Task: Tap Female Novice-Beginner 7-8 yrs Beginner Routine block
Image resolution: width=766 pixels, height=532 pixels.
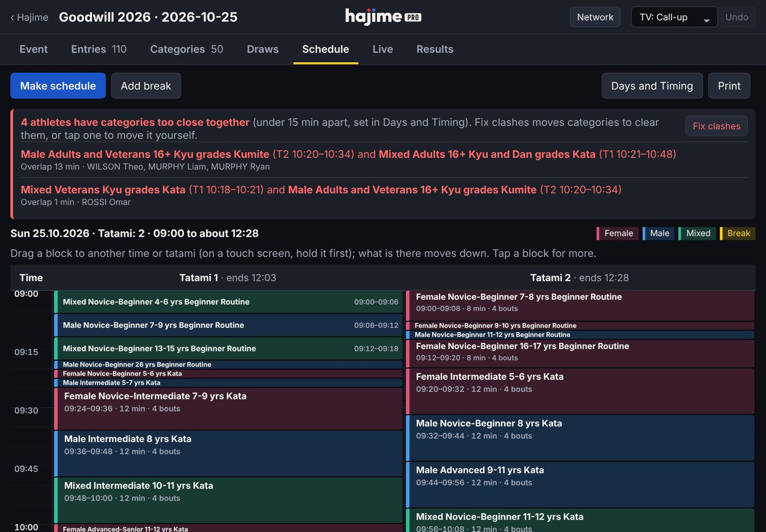Action: (x=580, y=306)
